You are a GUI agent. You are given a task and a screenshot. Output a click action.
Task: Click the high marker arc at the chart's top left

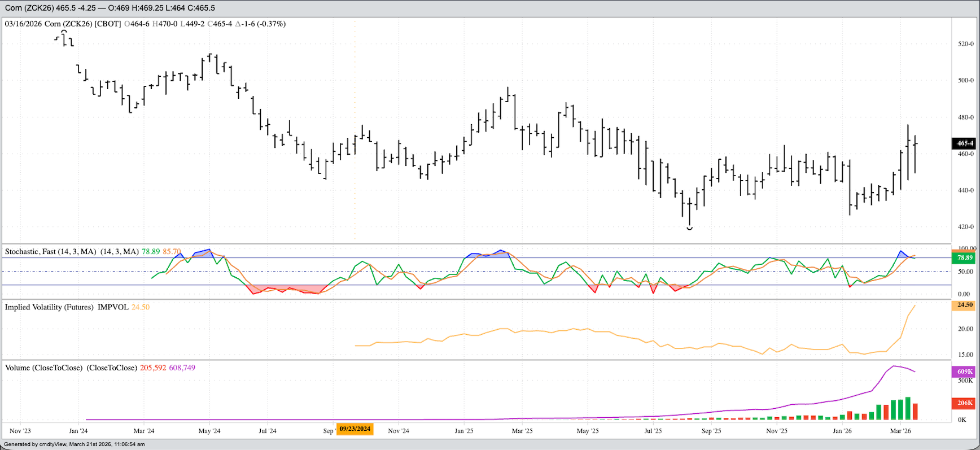[x=64, y=32]
